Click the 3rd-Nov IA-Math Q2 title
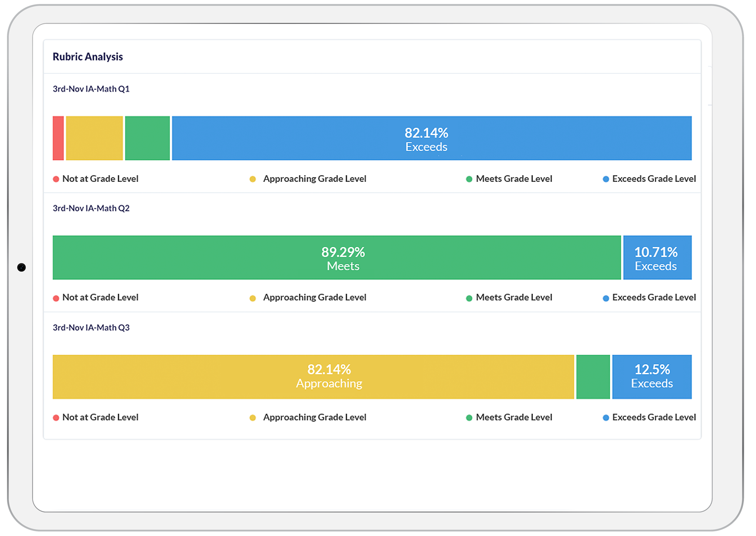The image size is (756, 536). click(91, 208)
